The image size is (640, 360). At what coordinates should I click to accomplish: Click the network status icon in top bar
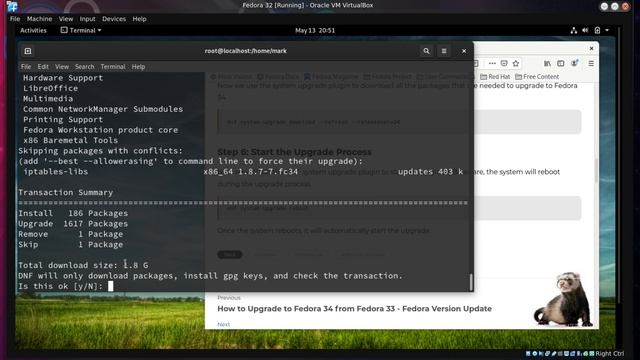[573, 30]
